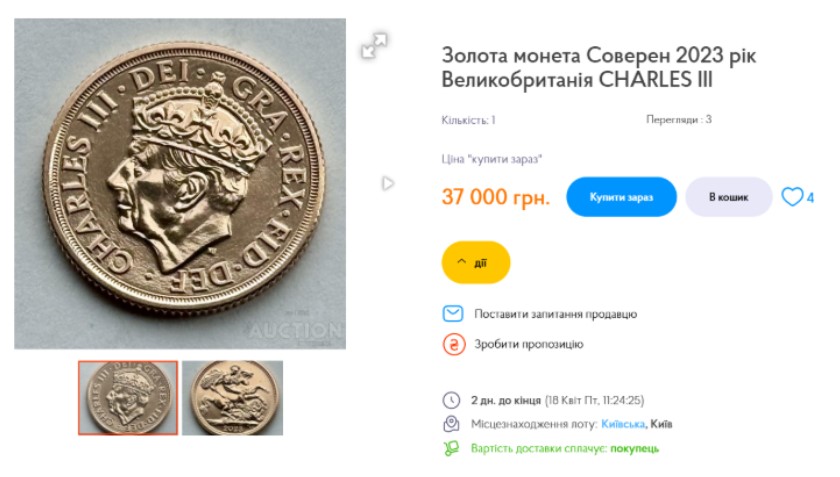The image size is (840, 477).
Task: Follow the "Київська" region link
Action: pos(622,424)
